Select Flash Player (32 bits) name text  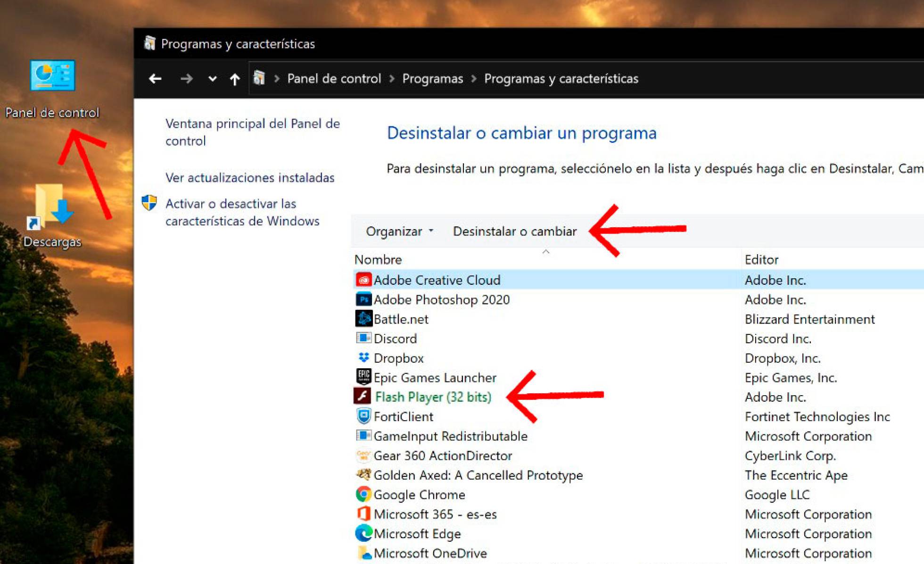point(433,397)
